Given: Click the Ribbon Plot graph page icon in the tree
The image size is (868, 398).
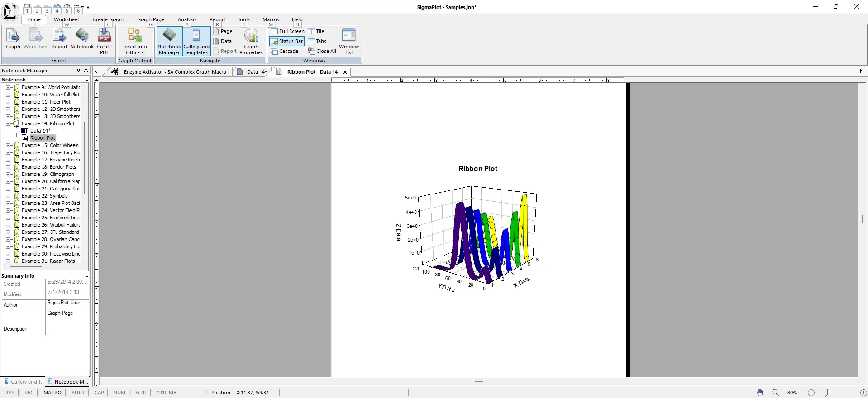Looking at the screenshot, I should tap(25, 138).
